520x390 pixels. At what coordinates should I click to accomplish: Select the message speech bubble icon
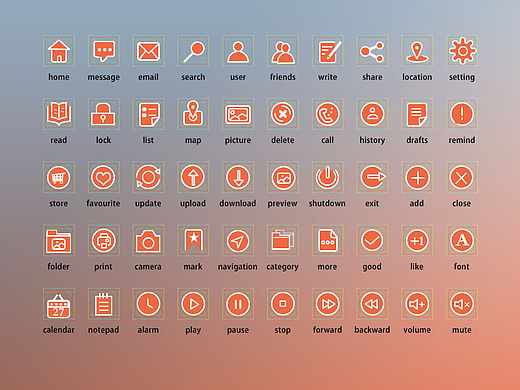click(x=104, y=51)
